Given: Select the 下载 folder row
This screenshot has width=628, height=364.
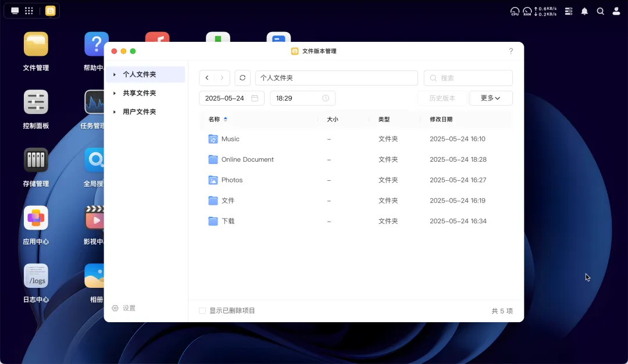Looking at the screenshot, I should (356, 221).
